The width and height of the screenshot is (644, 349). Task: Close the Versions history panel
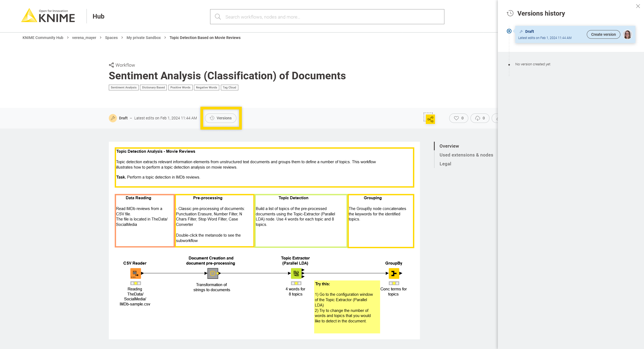(x=638, y=6)
